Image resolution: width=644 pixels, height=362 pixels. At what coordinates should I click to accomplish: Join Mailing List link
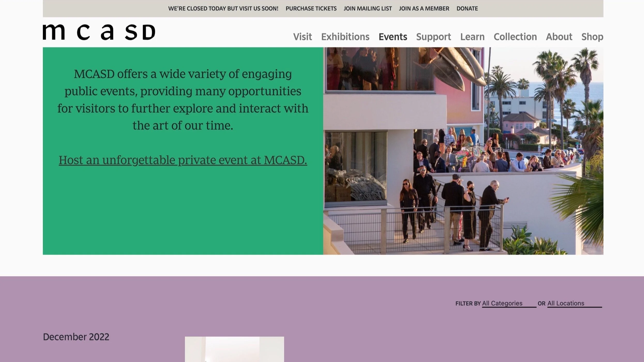click(x=367, y=9)
